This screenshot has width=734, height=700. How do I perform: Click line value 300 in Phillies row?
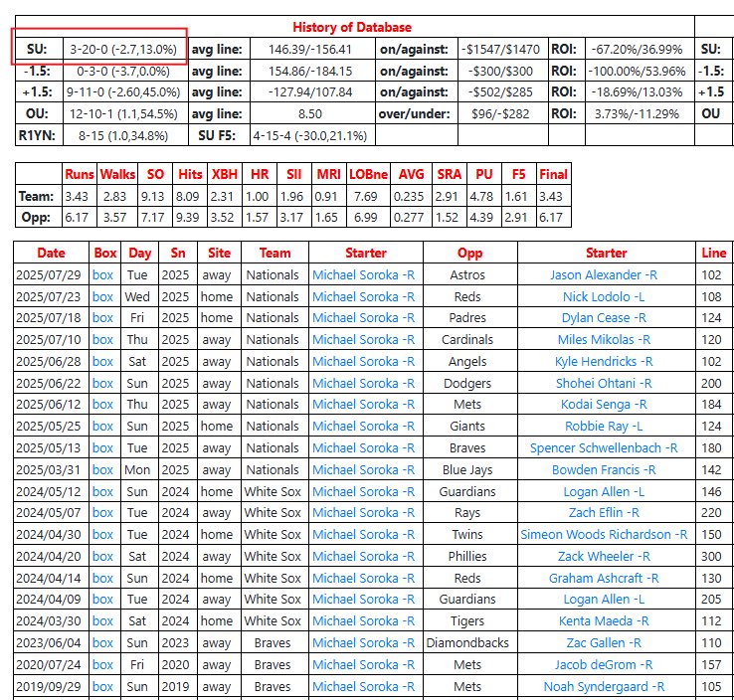click(x=711, y=557)
